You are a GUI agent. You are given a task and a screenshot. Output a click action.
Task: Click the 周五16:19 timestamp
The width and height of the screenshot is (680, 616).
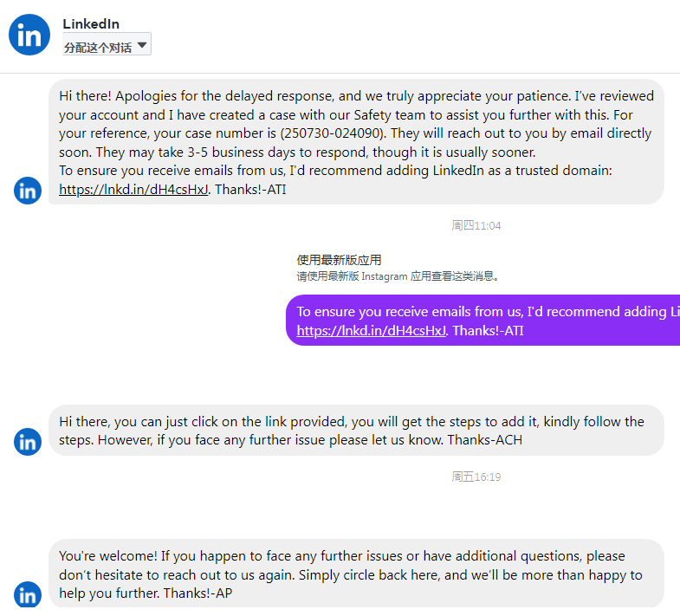[x=476, y=477]
